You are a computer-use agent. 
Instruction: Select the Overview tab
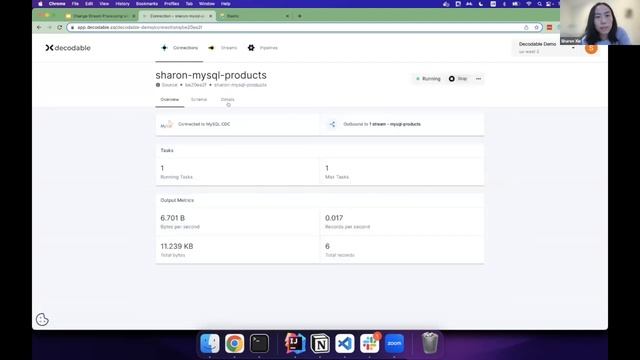169,100
